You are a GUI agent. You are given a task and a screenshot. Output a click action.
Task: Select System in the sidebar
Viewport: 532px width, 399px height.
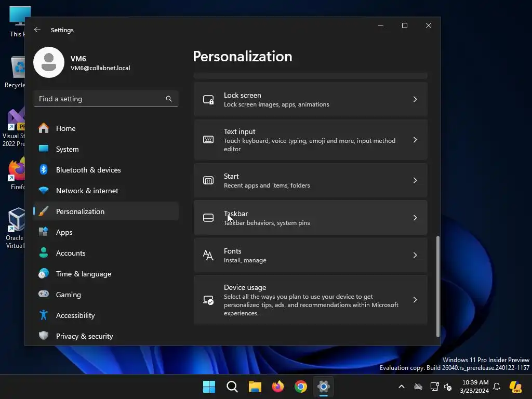point(106,149)
